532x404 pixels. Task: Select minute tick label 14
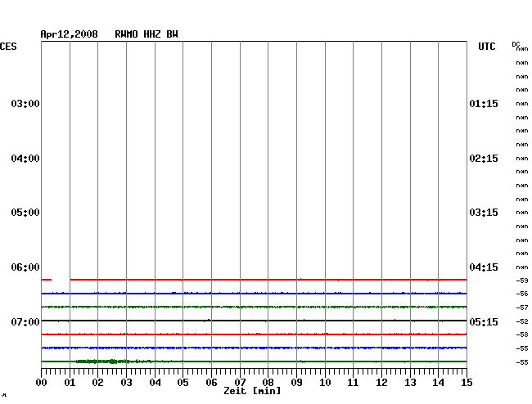pos(439,382)
